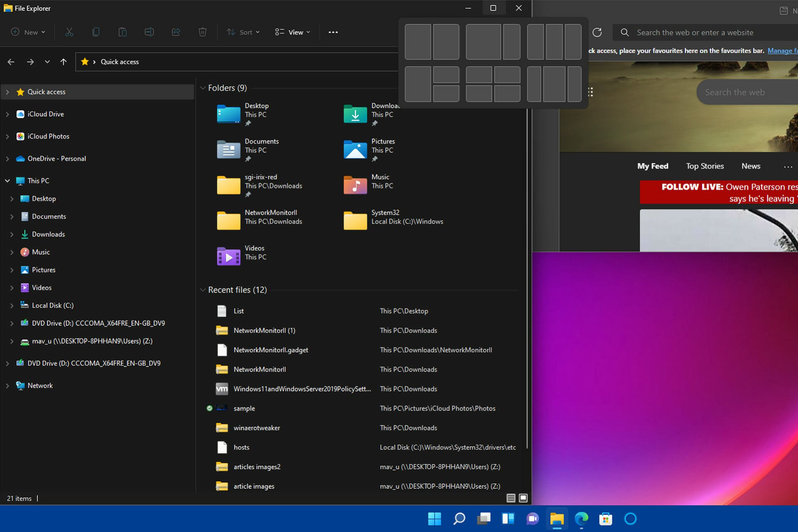The height and width of the screenshot is (532, 798).
Task: Switch to News tab in Edge
Action: 751,166
